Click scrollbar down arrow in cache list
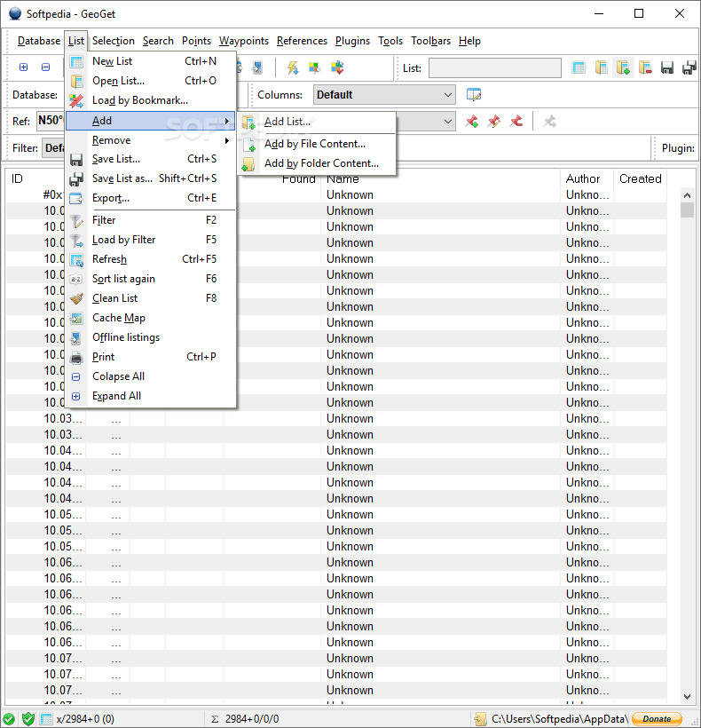Image resolution: width=701 pixels, height=728 pixels. point(687,696)
